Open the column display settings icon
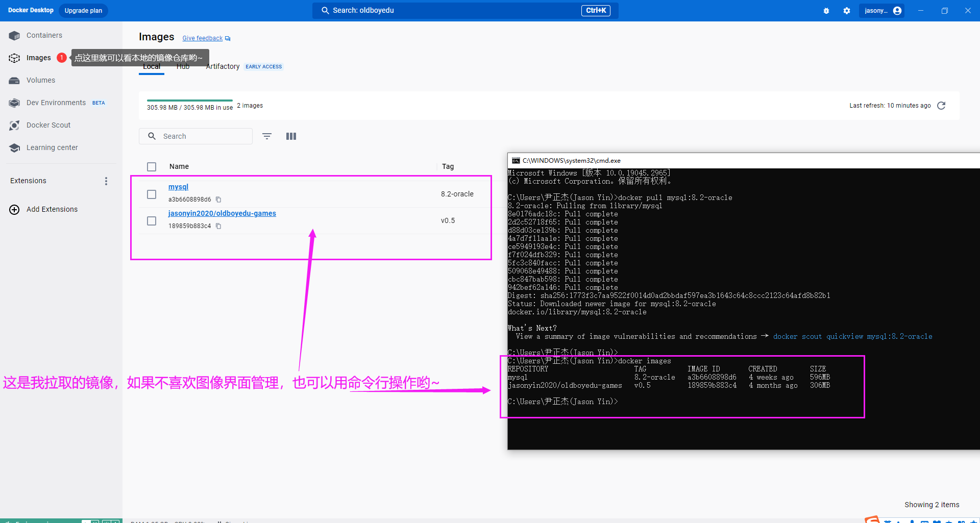This screenshot has width=980, height=523. [x=291, y=136]
